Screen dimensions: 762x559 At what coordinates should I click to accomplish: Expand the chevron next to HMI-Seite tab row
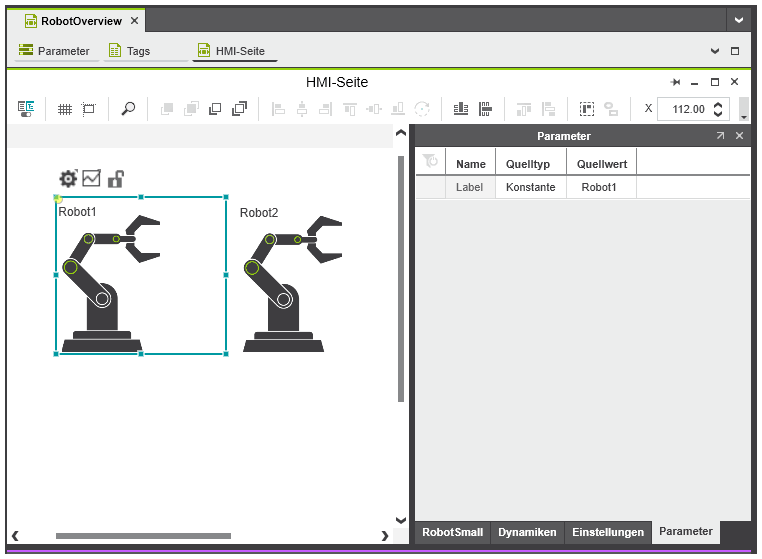tap(714, 51)
